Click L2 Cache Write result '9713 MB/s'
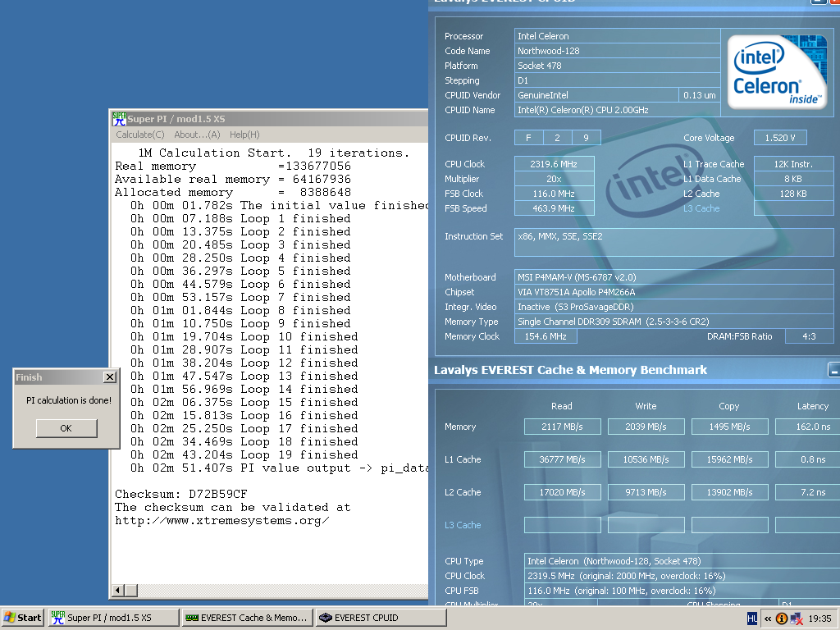Image resolution: width=840 pixels, height=630 pixels. (x=646, y=492)
